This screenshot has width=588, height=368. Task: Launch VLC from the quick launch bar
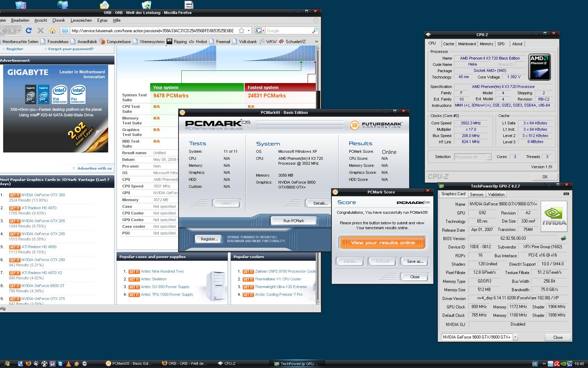(69, 363)
